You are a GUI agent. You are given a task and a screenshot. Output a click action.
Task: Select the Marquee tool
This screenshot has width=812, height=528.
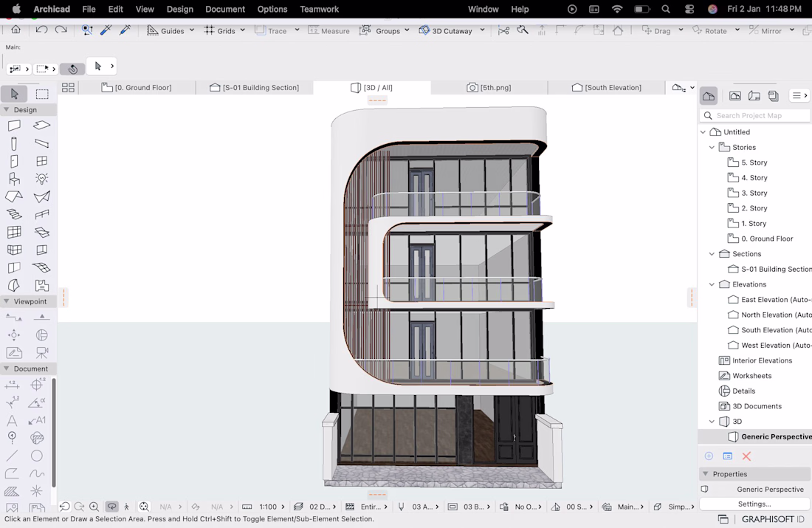(x=42, y=94)
